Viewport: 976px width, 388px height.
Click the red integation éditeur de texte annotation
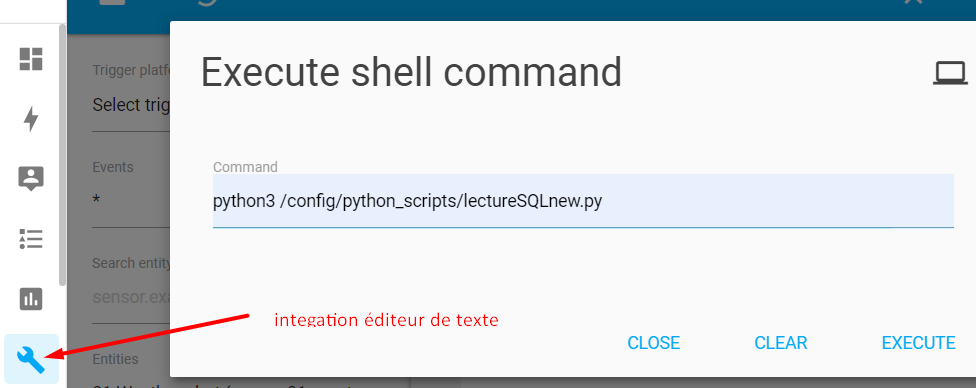tap(387, 320)
